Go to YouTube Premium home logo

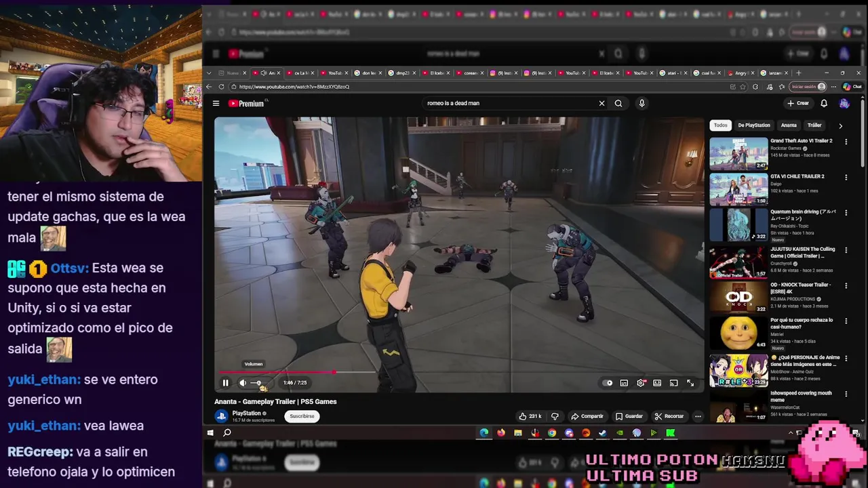coord(245,104)
